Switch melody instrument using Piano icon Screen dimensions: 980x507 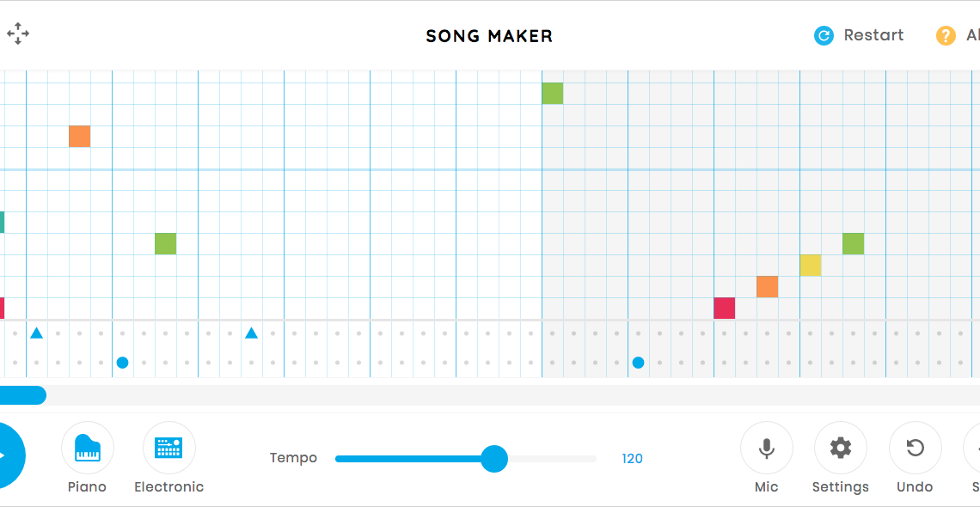(88, 449)
